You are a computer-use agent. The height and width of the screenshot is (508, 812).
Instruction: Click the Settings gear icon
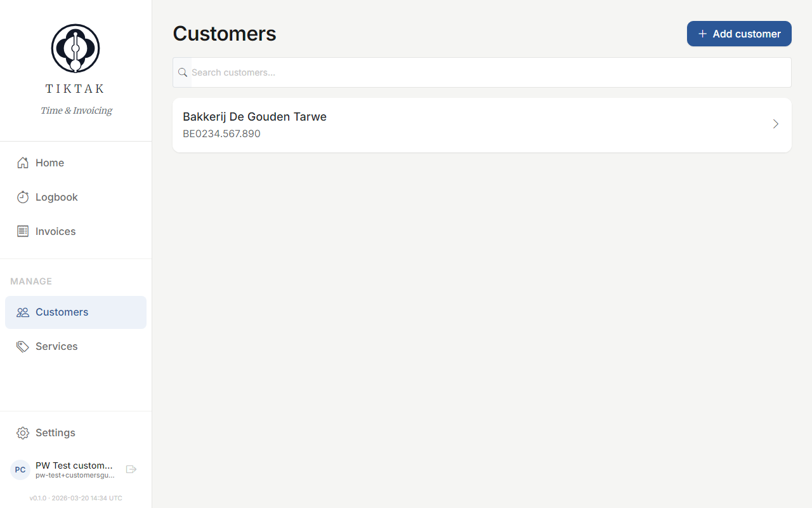[x=22, y=432]
